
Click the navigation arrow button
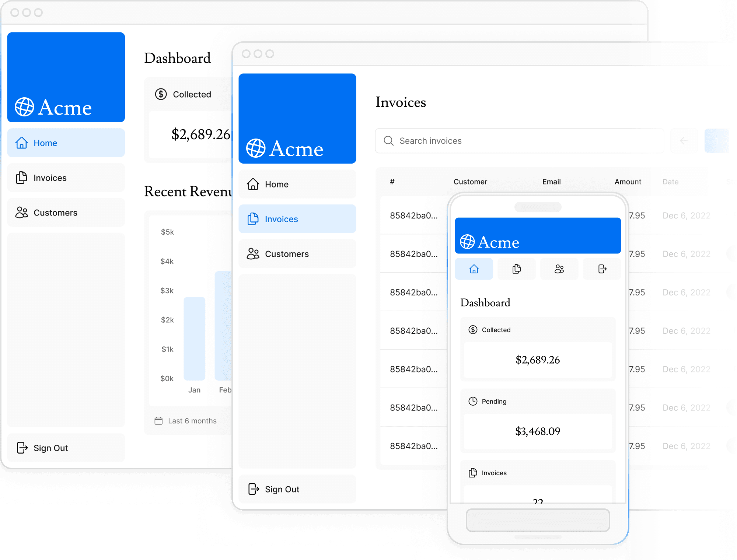point(684,141)
